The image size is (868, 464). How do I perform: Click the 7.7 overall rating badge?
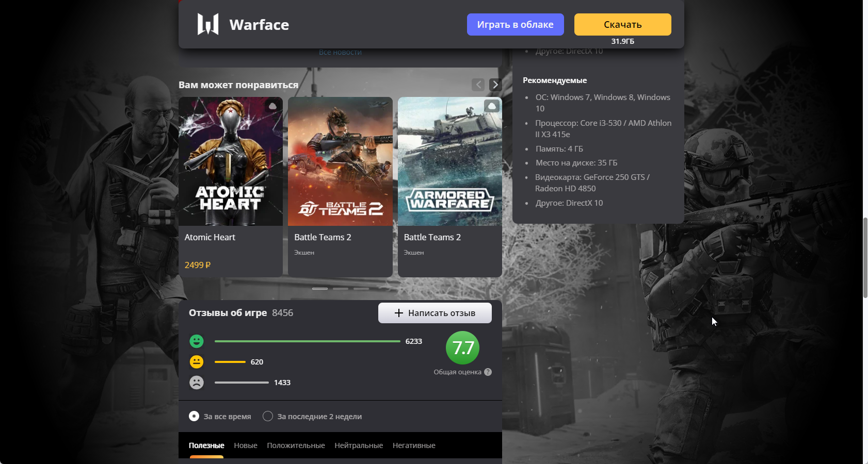tap(462, 347)
